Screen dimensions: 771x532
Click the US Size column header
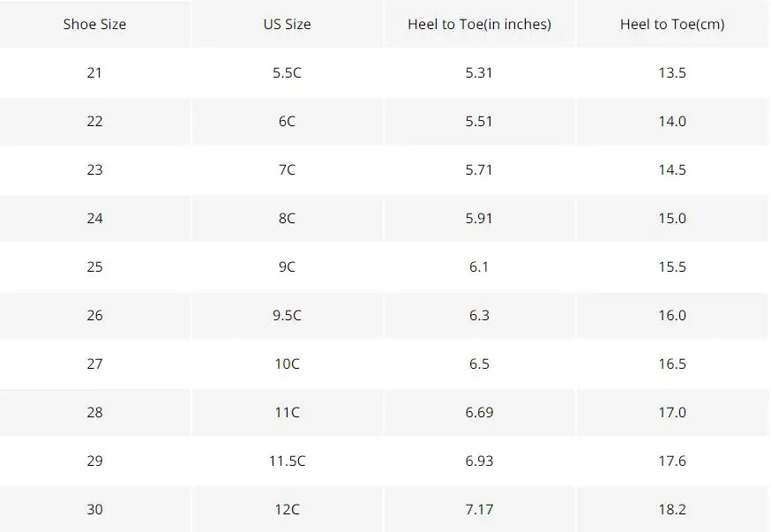288,24
